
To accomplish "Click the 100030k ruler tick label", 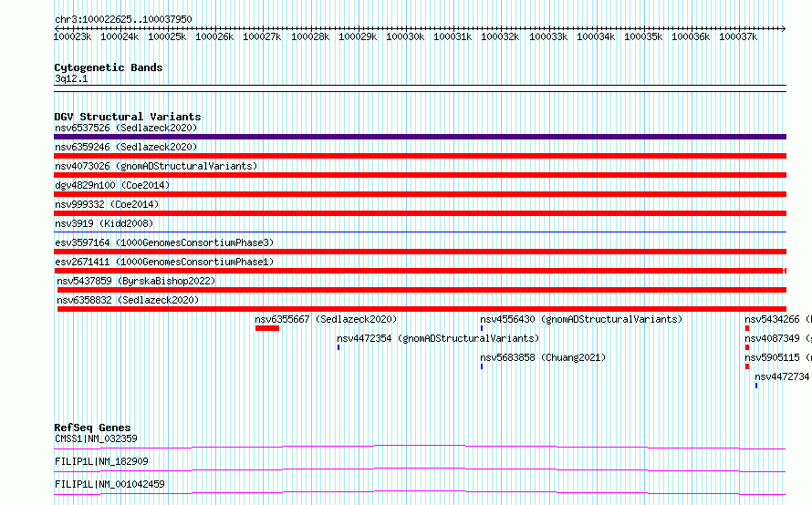I will click(405, 36).
